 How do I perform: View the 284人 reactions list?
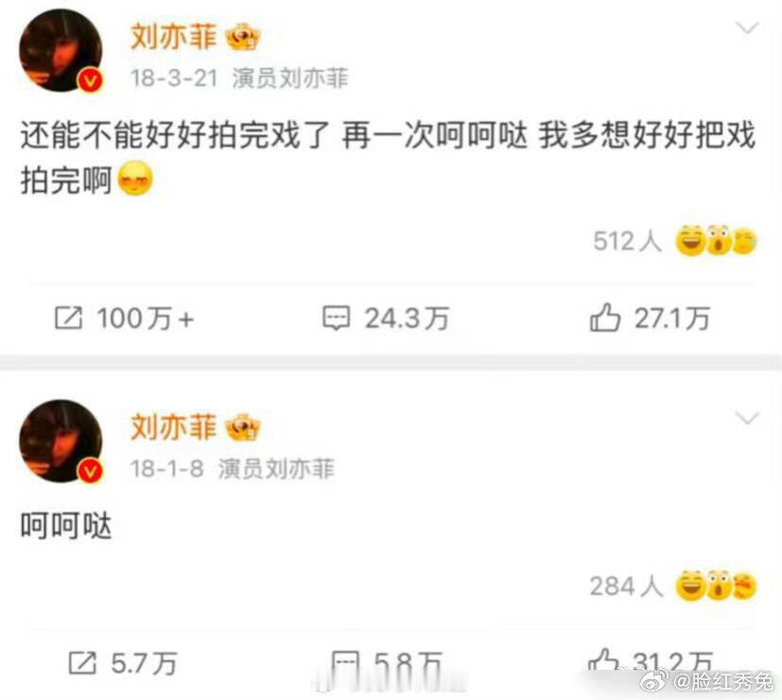[x=626, y=586]
